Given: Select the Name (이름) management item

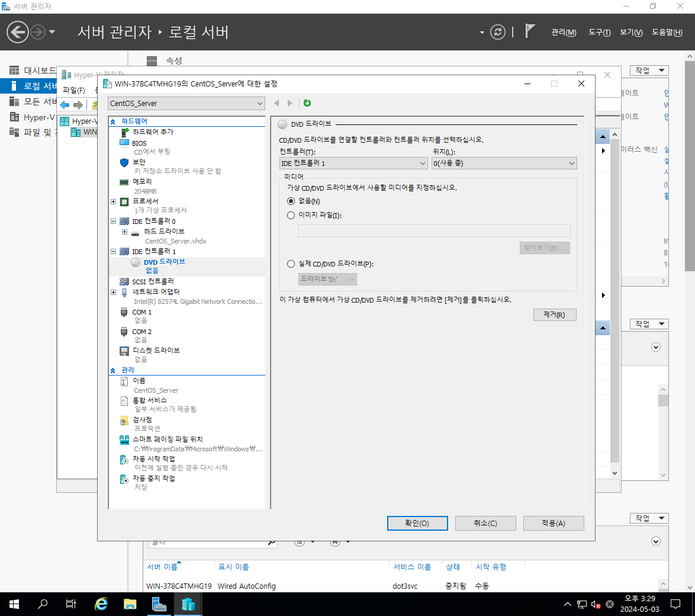Looking at the screenshot, I should 139,381.
